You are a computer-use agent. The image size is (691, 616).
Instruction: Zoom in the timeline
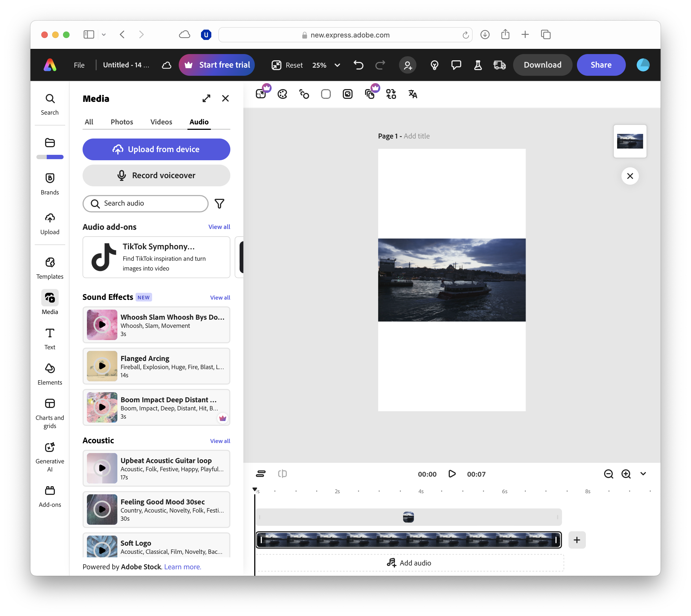coord(626,474)
